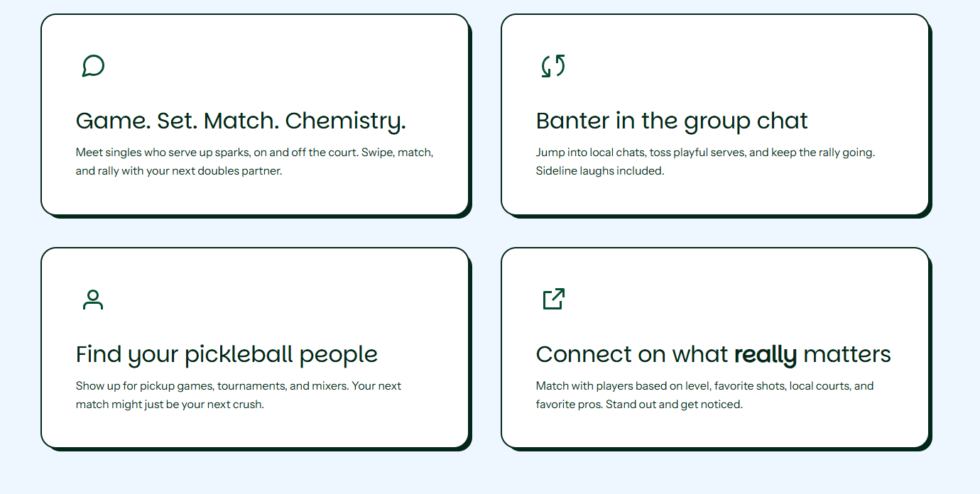Image resolution: width=980 pixels, height=494 pixels.
Task: Click the chat bubble icon
Action: click(x=93, y=66)
